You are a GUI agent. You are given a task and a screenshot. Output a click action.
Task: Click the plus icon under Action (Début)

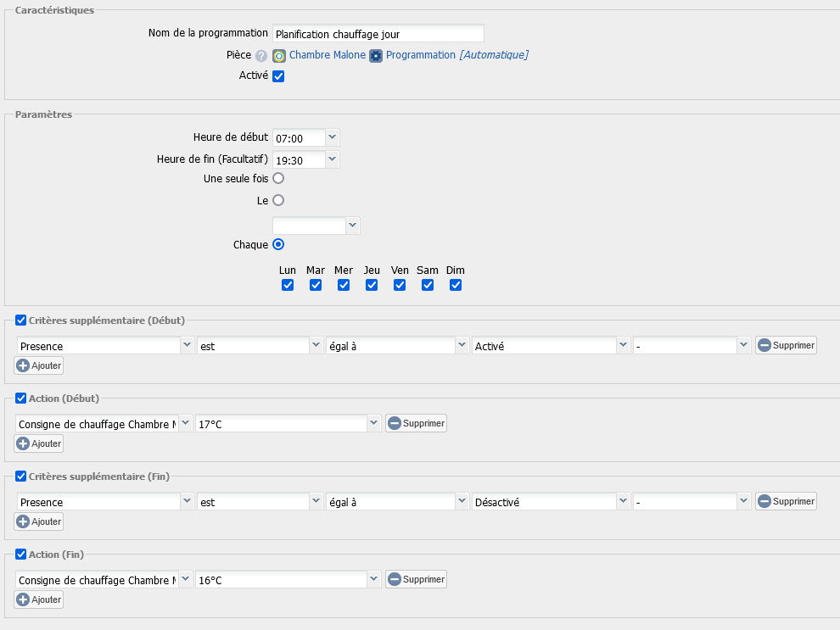pyautogui.click(x=23, y=443)
